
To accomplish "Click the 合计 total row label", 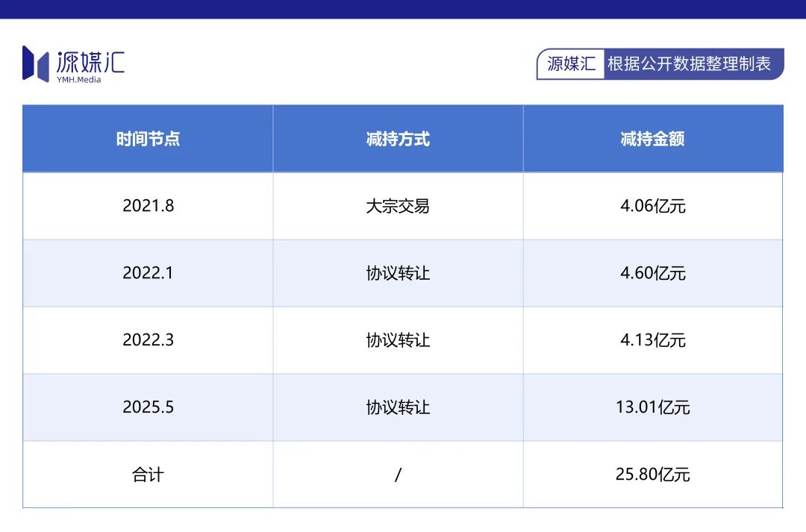I will (148, 475).
